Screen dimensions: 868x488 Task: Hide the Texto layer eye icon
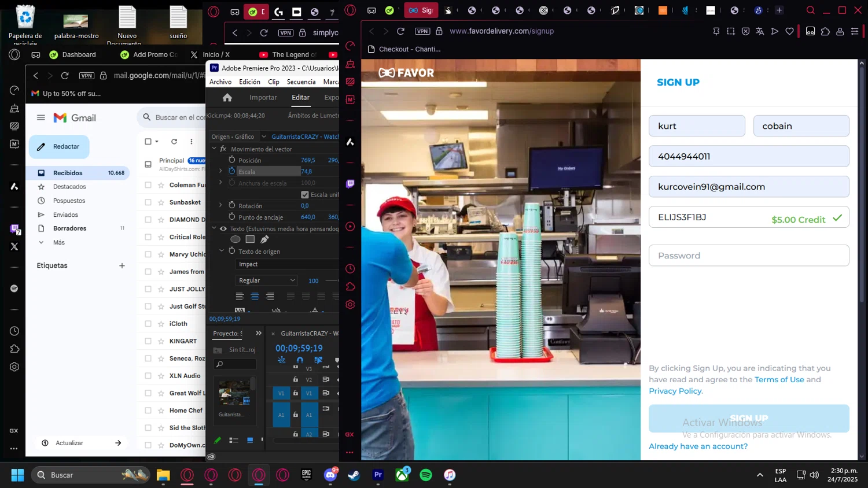click(x=223, y=229)
